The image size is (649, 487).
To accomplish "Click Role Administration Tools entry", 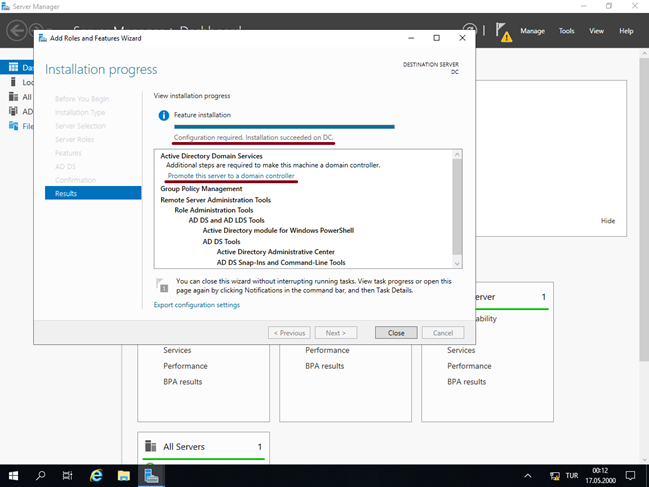I will (x=214, y=210).
